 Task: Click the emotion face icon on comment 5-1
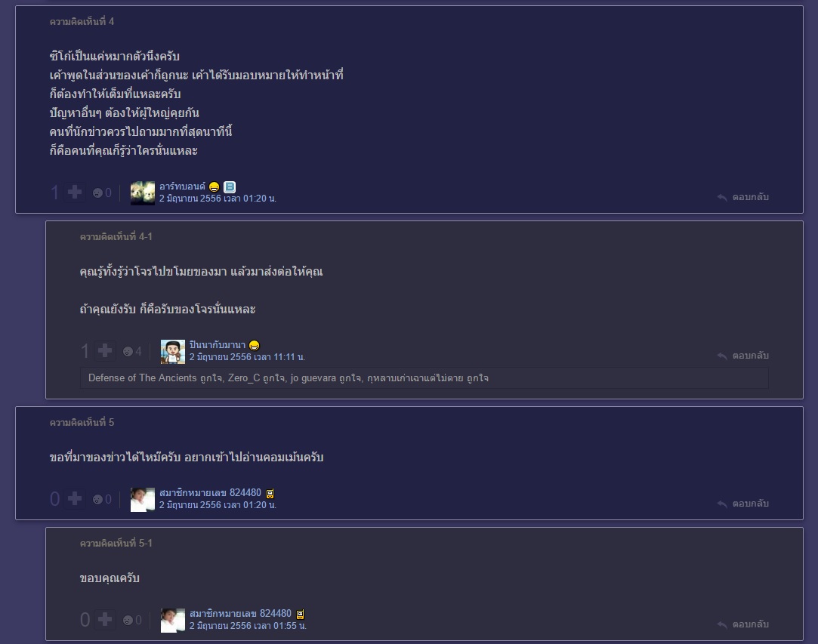[128, 620]
